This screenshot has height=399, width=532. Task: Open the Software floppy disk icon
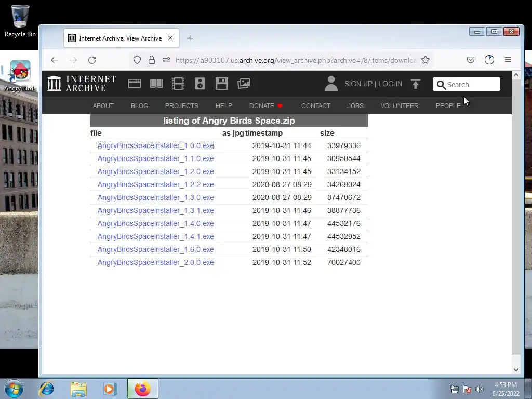coord(221,84)
